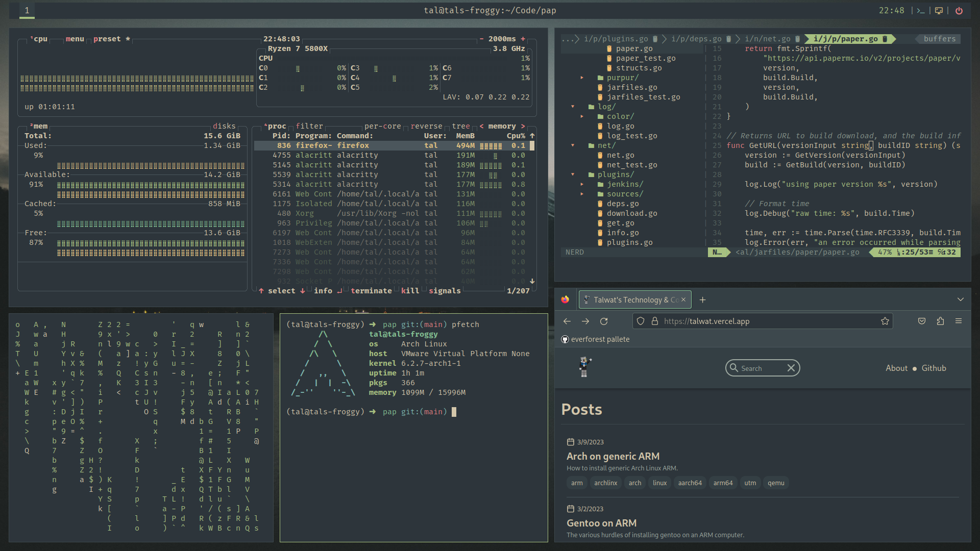
Task: Open the Firefox hamburger menu
Action: pyautogui.click(x=959, y=321)
